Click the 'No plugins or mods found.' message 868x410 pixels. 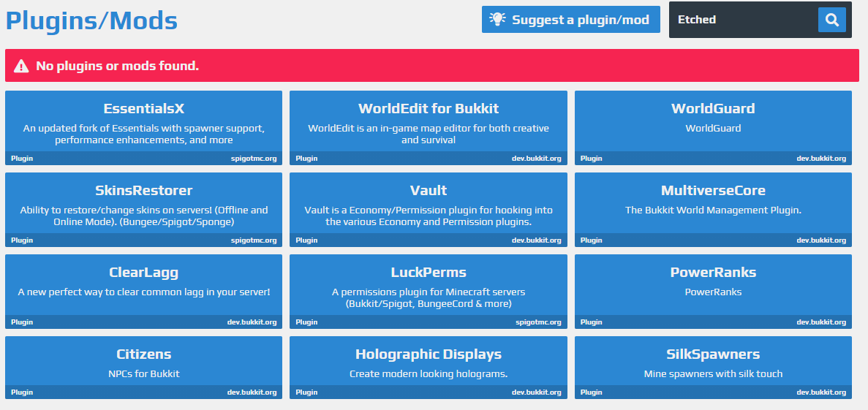pos(117,66)
